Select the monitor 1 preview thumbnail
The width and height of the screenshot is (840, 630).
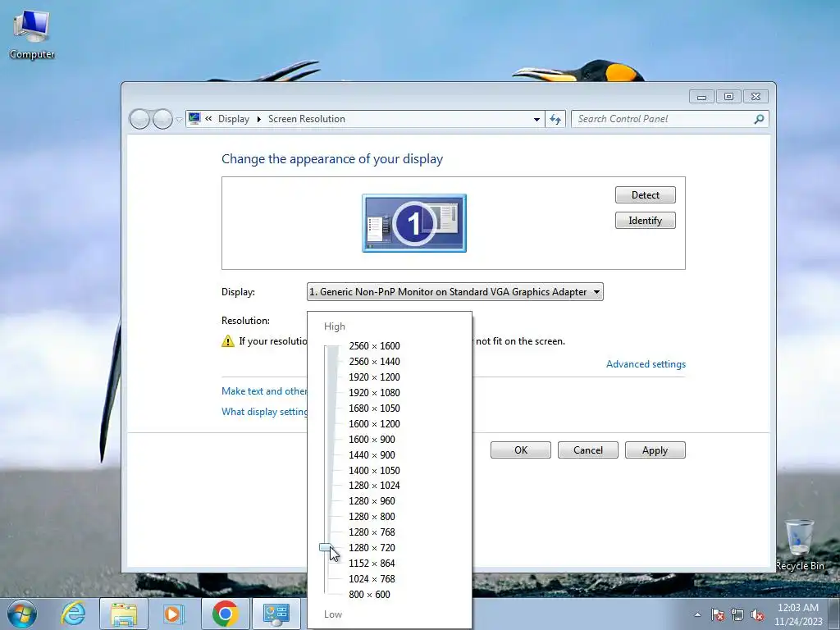click(414, 223)
